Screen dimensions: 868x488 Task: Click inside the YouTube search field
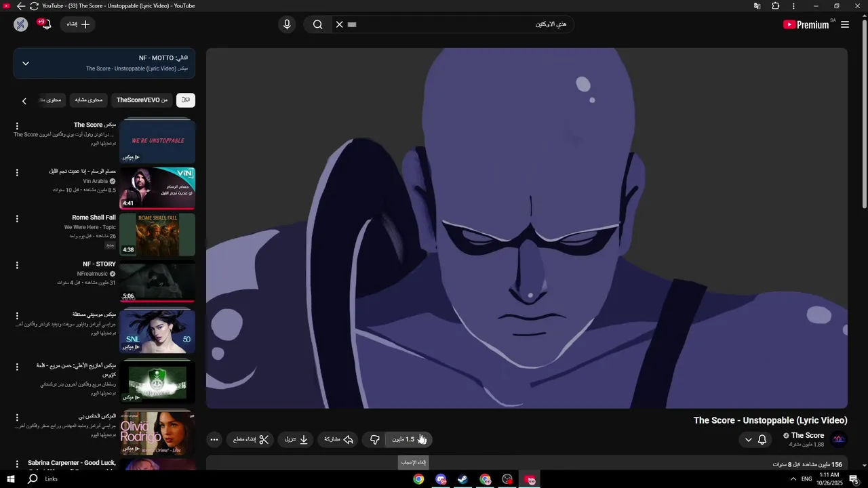click(461, 24)
